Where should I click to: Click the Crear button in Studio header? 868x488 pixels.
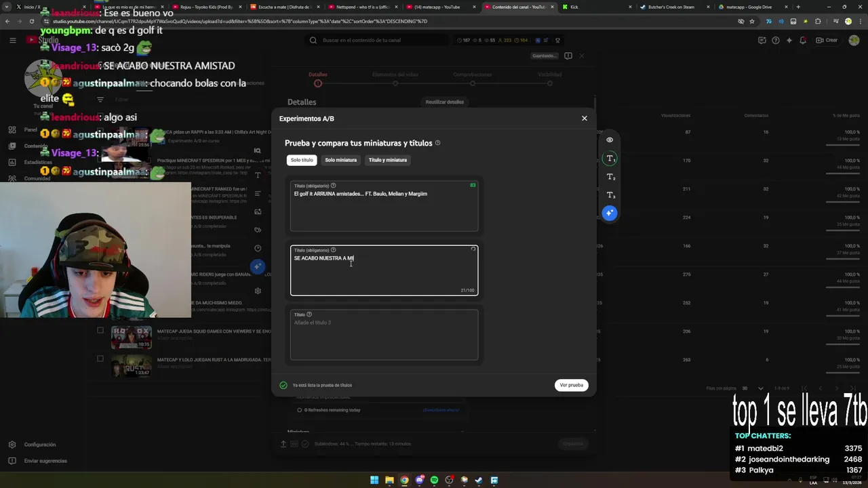click(x=827, y=40)
